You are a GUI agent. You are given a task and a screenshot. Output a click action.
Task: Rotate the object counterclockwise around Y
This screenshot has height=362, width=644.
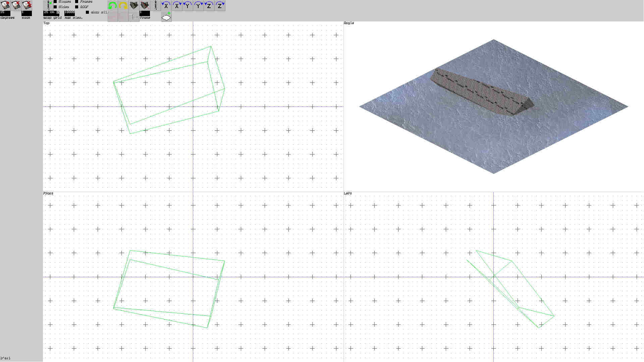187,5
